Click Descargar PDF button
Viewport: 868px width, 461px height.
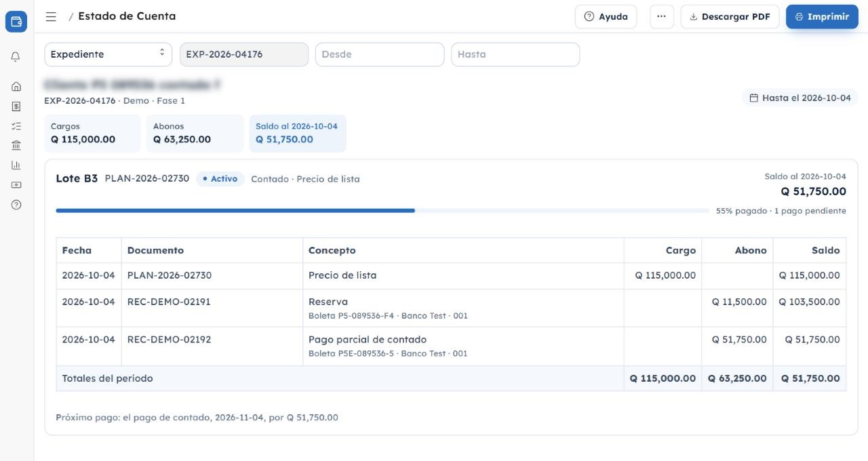tap(730, 16)
